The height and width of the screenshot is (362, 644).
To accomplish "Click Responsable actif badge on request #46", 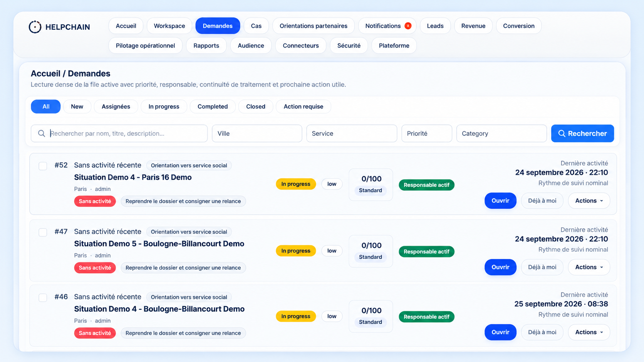I will pos(426,317).
